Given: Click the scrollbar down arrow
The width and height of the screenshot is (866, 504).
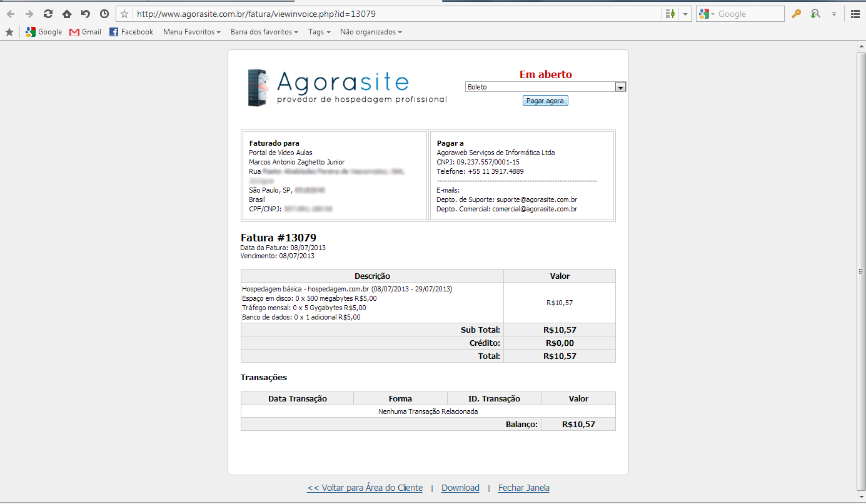Looking at the screenshot, I should (861, 496).
